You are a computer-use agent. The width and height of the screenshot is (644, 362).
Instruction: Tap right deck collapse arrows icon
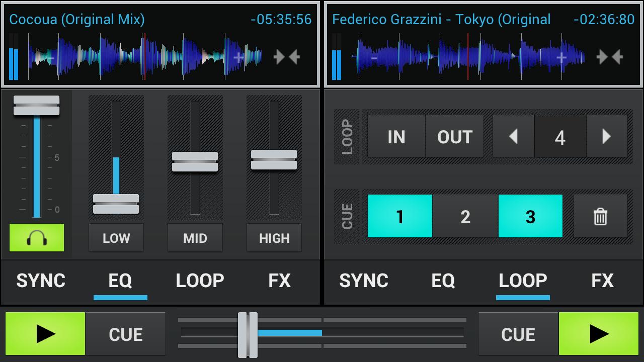pyautogui.click(x=610, y=57)
